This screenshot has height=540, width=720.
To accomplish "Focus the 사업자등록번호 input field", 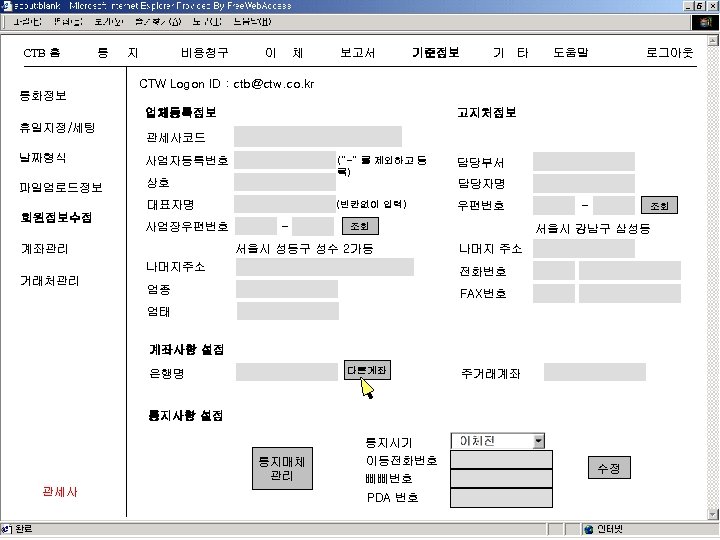I will pos(285,160).
